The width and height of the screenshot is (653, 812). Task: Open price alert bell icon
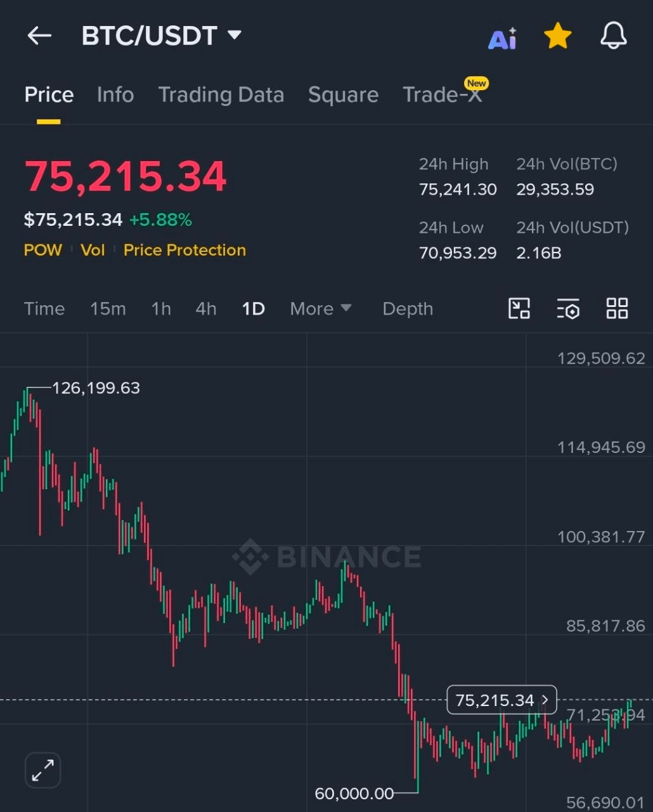pyautogui.click(x=613, y=36)
